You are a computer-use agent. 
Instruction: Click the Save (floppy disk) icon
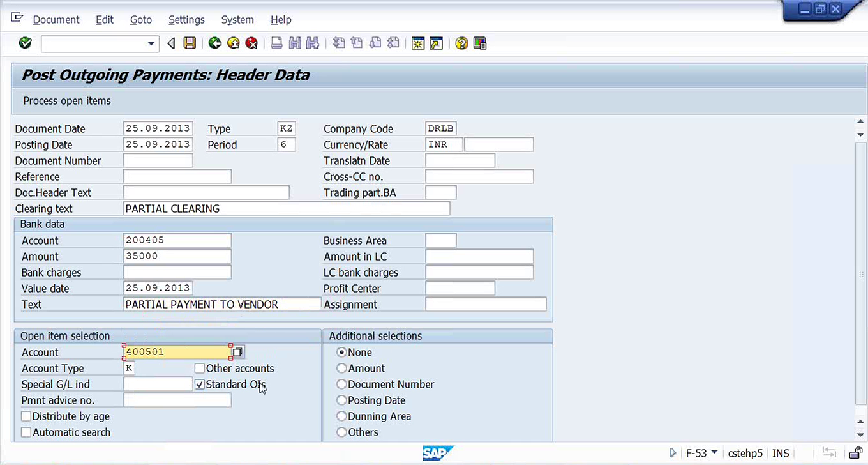(190, 43)
